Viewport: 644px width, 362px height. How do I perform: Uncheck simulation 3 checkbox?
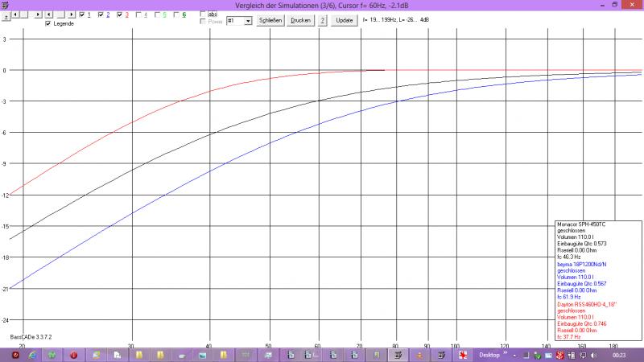[x=119, y=14]
